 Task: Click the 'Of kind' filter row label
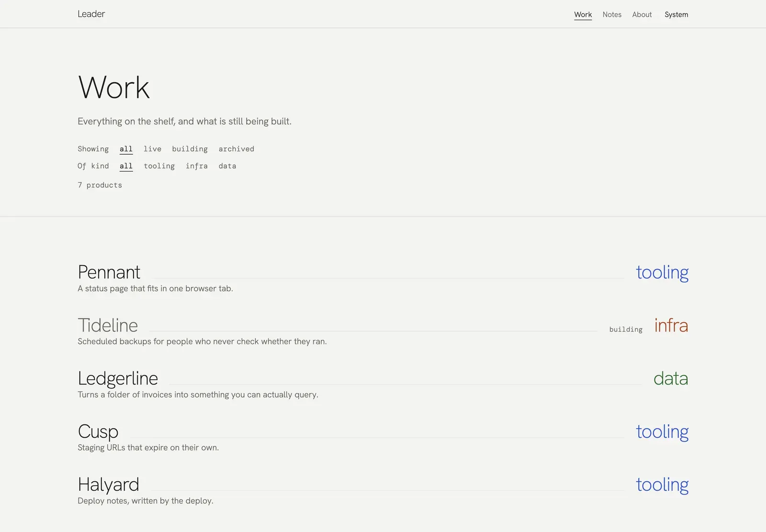pyautogui.click(x=93, y=166)
